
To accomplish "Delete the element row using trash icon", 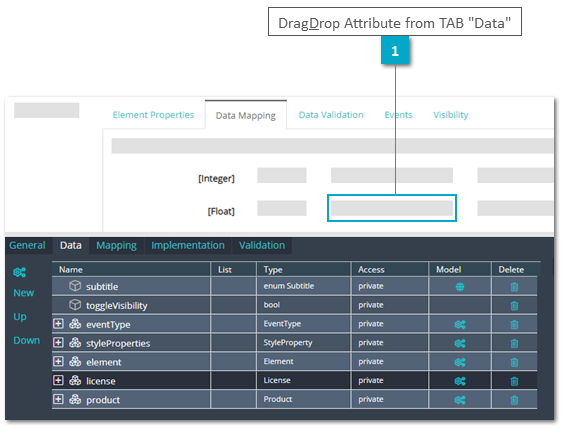I will (514, 362).
